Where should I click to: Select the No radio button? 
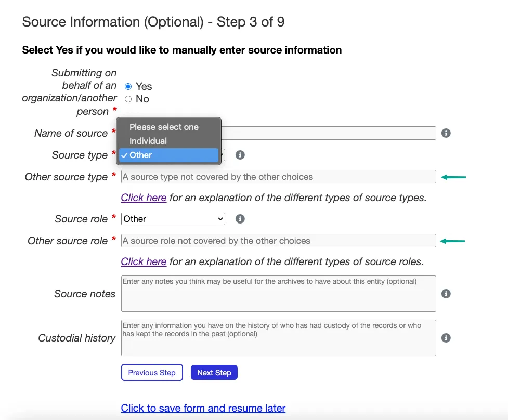[128, 99]
